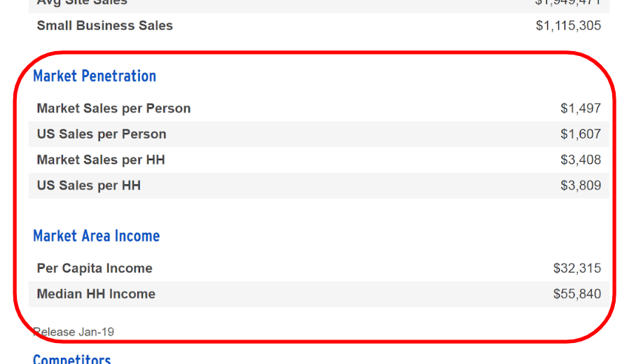Screen dimensions: 636x364
Task: Open the Competitors section heading
Action: pyautogui.click(x=71, y=360)
